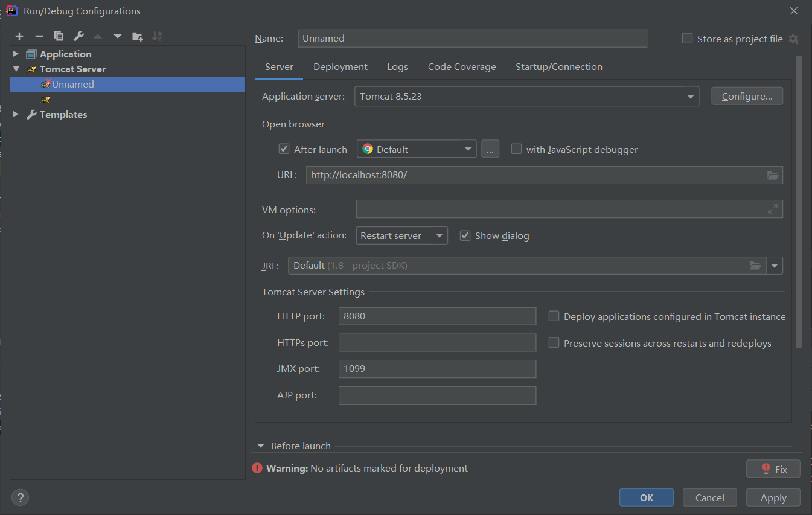Move configuration down arrow icon
This screenshot has height=515, width=812.
(x=118, y=36)
